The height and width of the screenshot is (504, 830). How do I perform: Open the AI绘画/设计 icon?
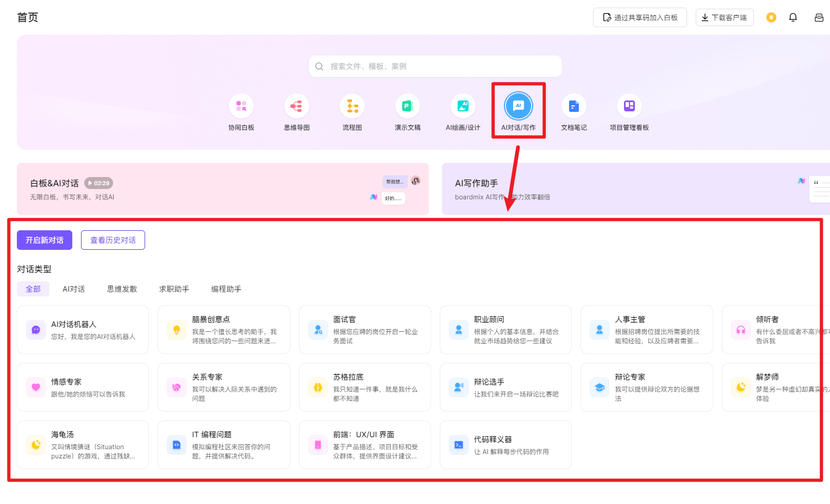click(x=463, y=106)
